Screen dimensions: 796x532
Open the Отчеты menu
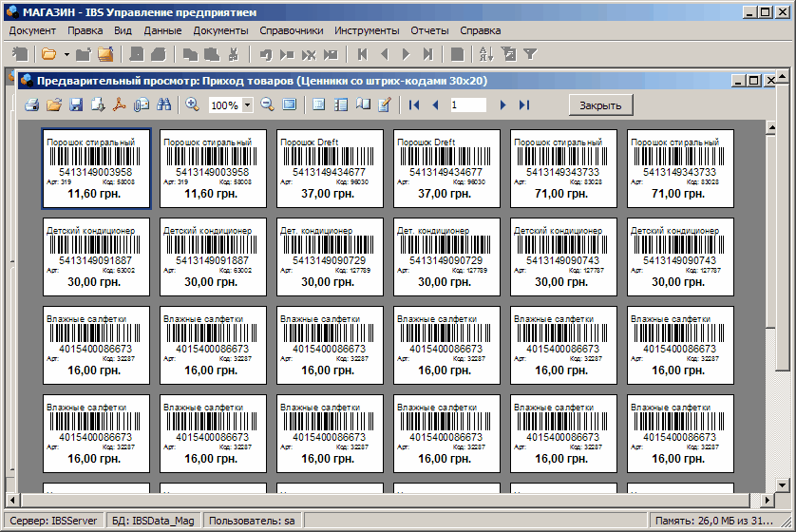tap(429, 30)
